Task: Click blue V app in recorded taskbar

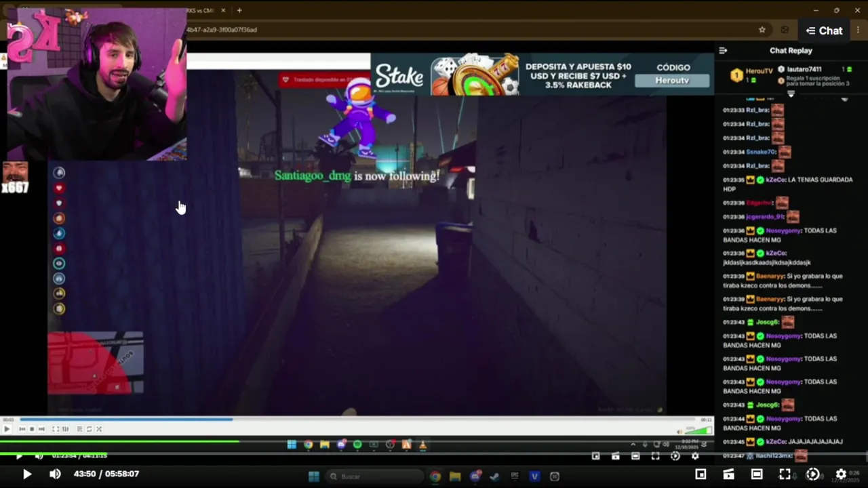Action: [534, 476]
